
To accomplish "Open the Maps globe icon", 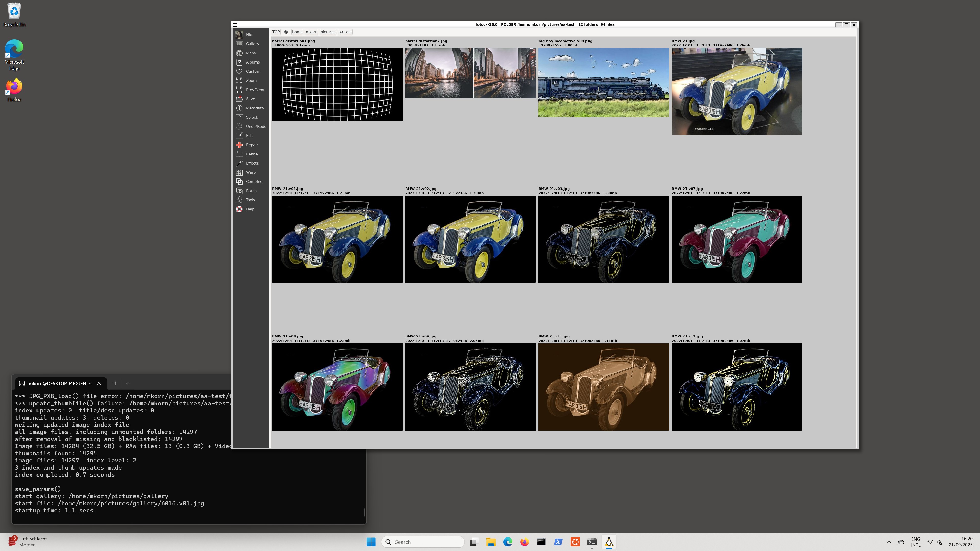I will pos(239,53).
